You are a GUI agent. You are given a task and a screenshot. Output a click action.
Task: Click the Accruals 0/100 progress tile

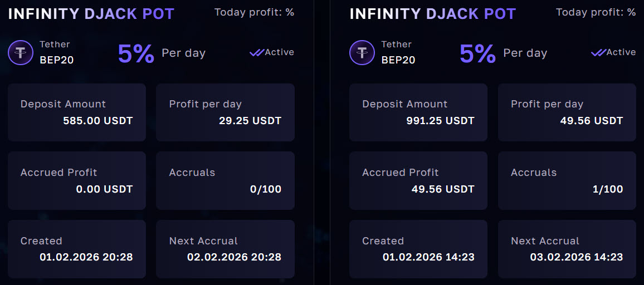(225, 181)
